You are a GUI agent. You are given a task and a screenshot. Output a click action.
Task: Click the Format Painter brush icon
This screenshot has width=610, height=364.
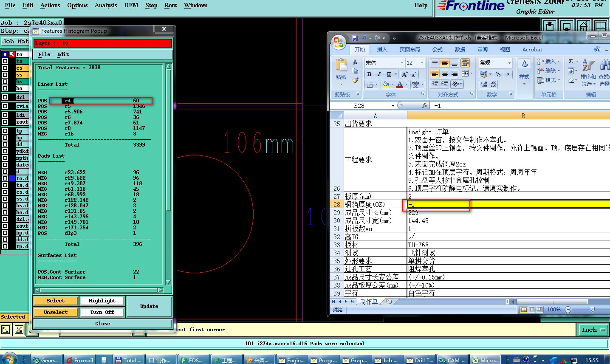(355, 80)
